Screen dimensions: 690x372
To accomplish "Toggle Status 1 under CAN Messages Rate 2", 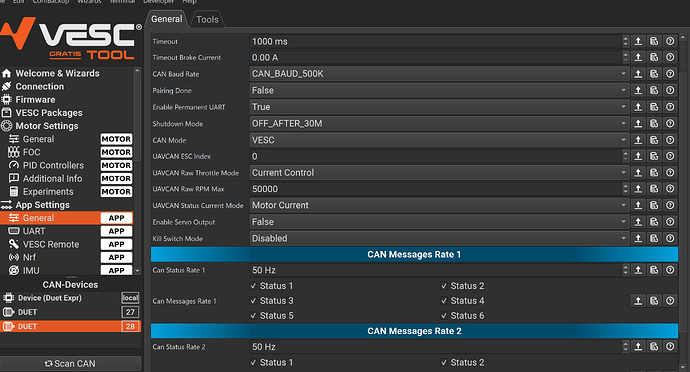I will [272, 362].
